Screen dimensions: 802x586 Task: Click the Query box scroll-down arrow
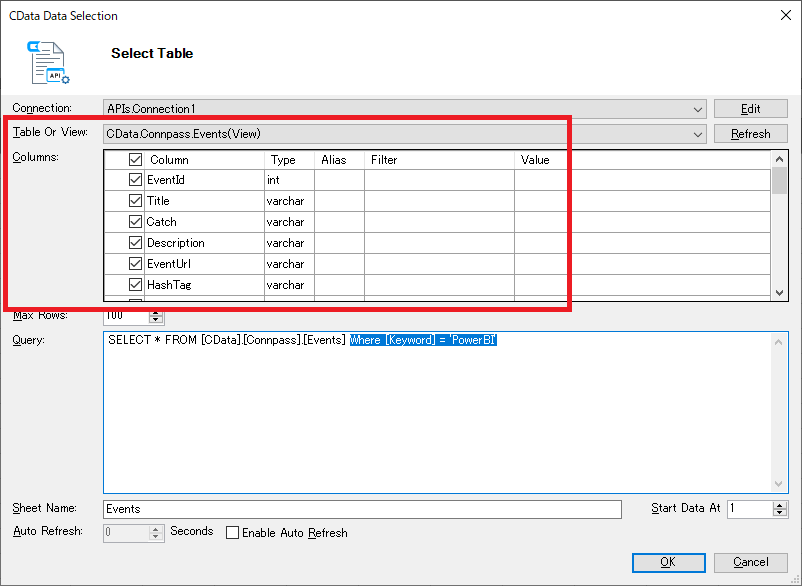[778, 484]
